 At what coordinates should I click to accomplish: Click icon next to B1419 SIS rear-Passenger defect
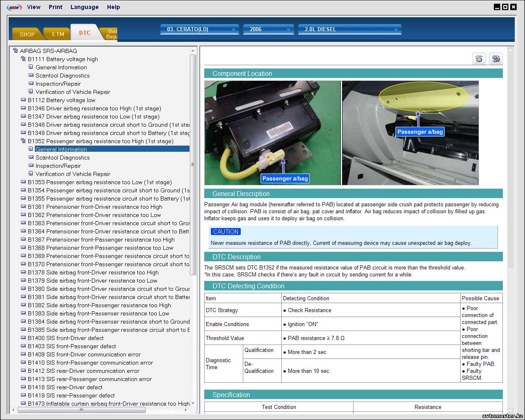click(x=23, y=395)
